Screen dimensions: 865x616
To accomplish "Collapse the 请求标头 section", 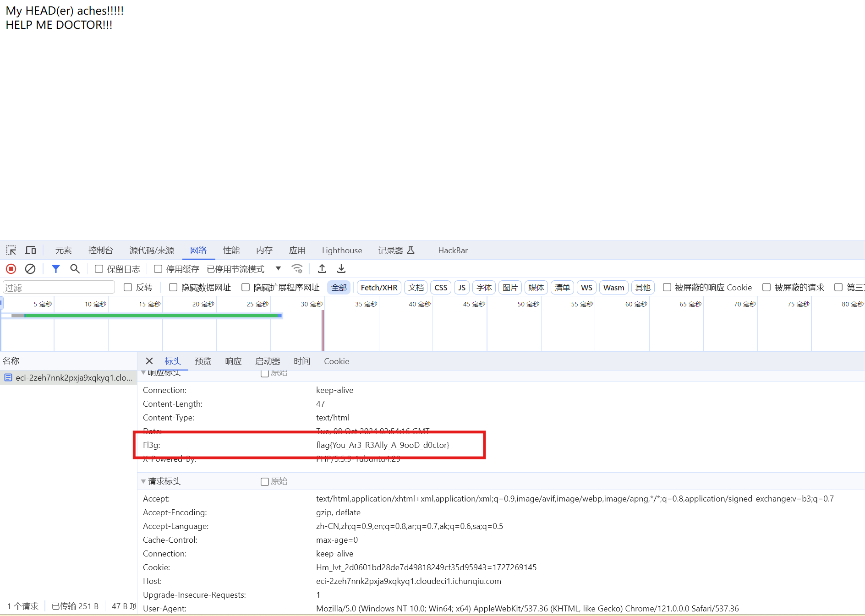I will 143,481.
